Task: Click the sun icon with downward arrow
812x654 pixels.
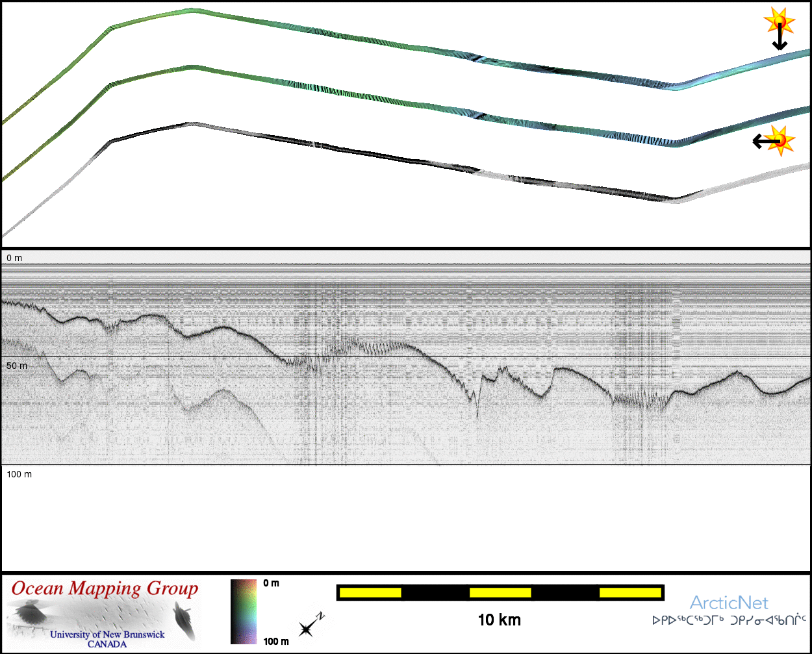Action: click(x=779, y=22)
